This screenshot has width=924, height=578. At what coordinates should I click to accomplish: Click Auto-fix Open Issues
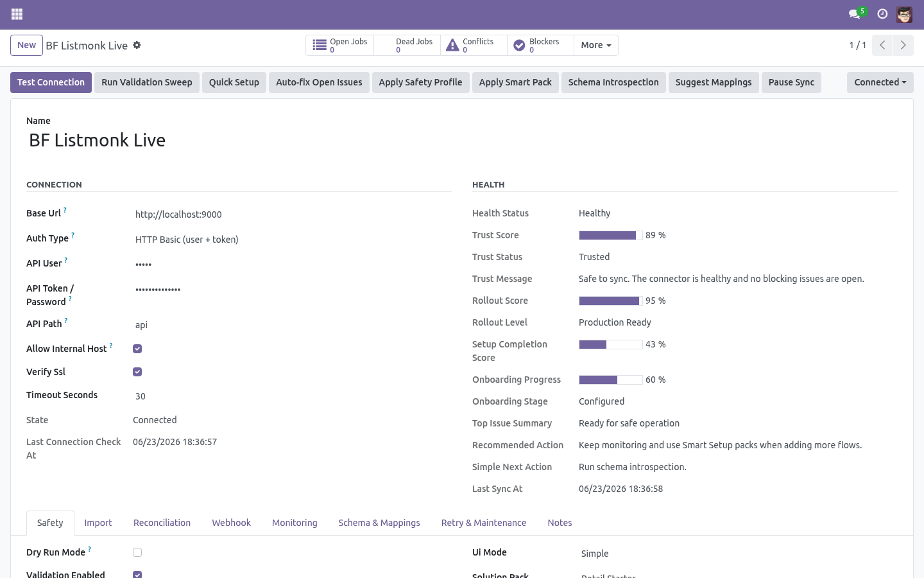pyautogui.click(x=319, y=82)
